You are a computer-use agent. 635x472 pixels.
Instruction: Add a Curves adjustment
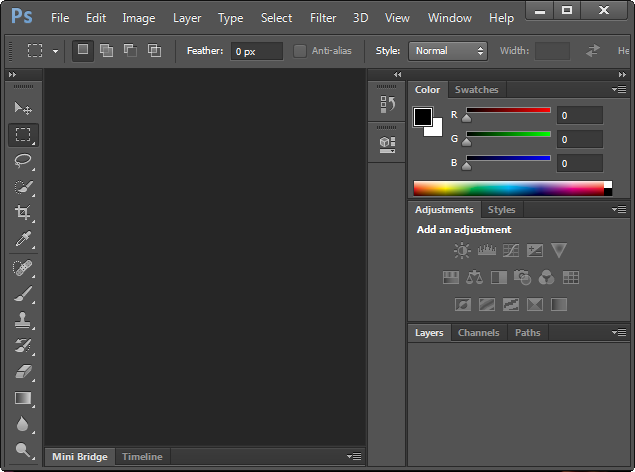pos(511,251)
